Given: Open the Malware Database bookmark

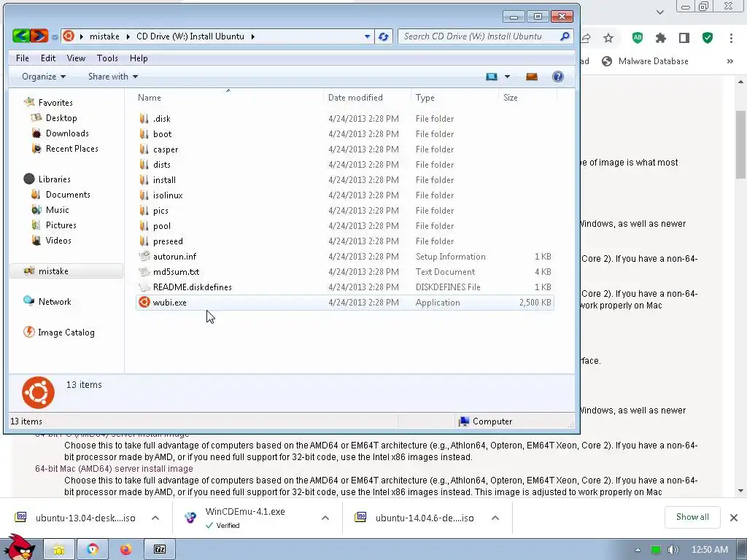Looking at the screenshot, I should pyautogui.click(x=646, y=61).
